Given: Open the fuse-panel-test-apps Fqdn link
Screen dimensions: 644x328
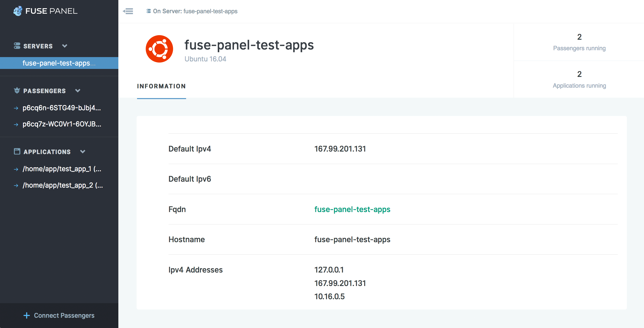Looking at the screenshot, I should tap(352, 209).
